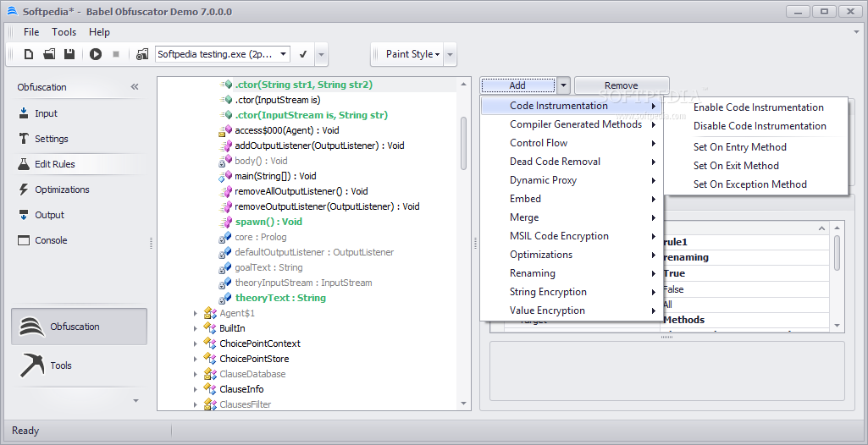This screenshot has height=445, width=868.
Task: Open the Renaming submenu
Action: [572, 273]
